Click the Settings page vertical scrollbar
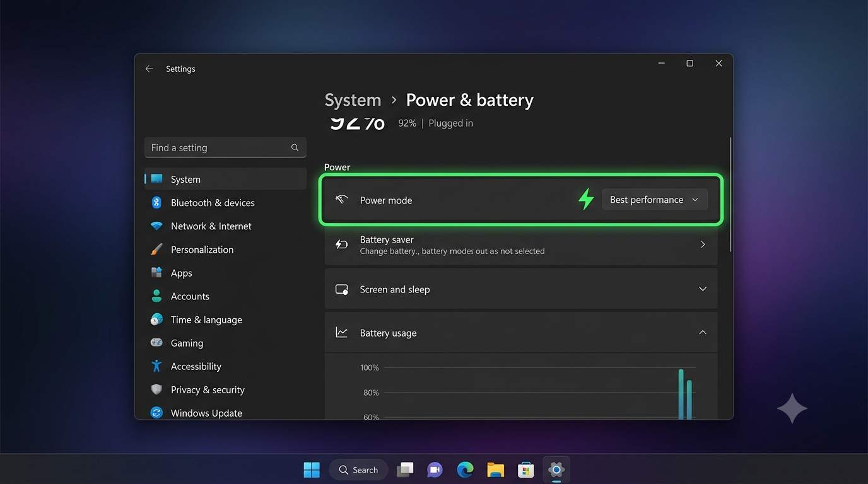The width and height of the screenshot is (868, 484). [730, 195]
